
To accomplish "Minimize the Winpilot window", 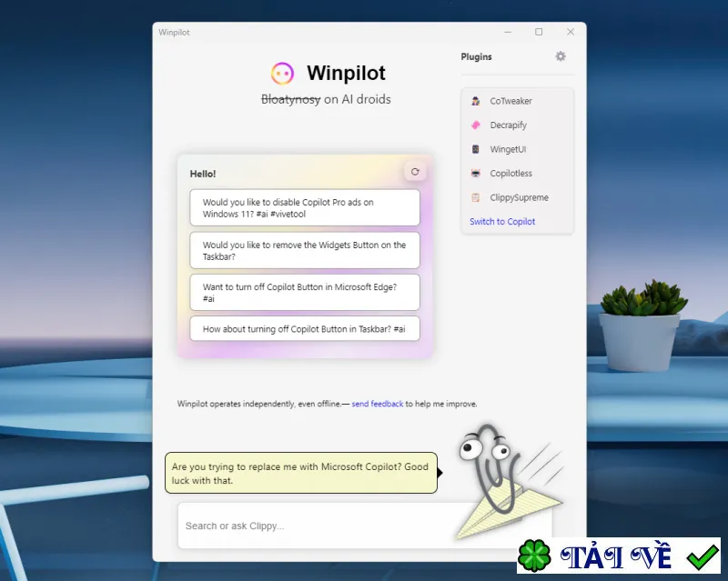I will 508,32.
